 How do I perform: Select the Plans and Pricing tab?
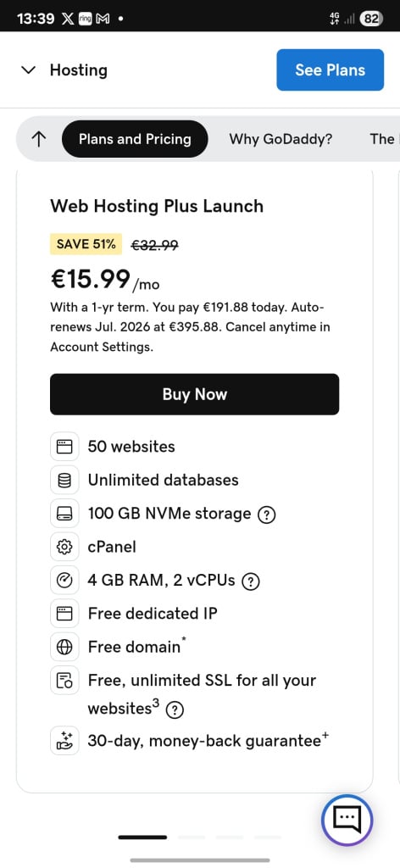135,139
